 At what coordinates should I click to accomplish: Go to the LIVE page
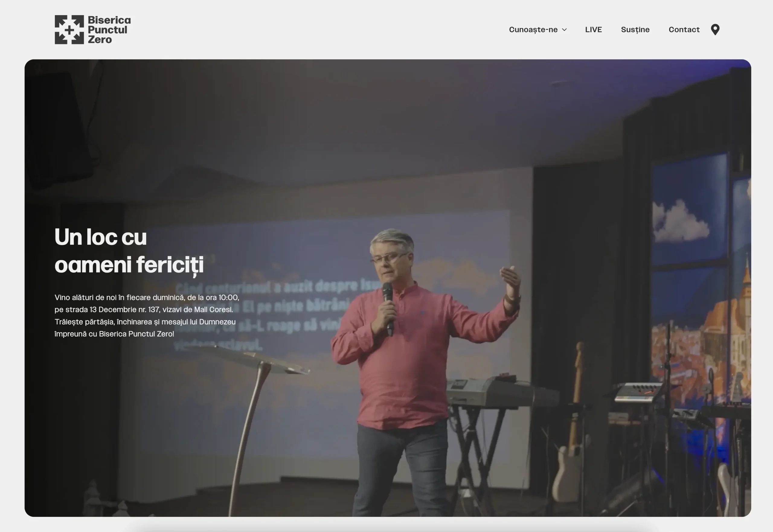[x=593, y=30]
